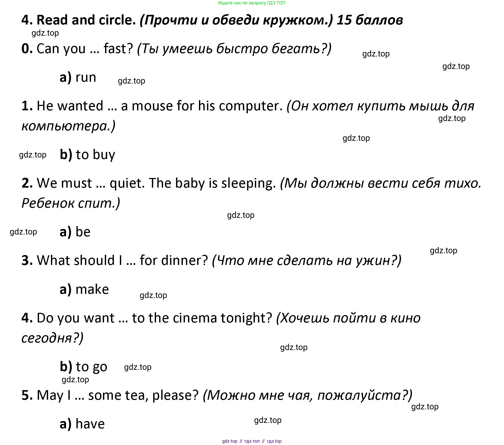The width and height of the screenshot is (504, 445).
Task: Select answer 'a) be'
Action: tap(75, 232)
